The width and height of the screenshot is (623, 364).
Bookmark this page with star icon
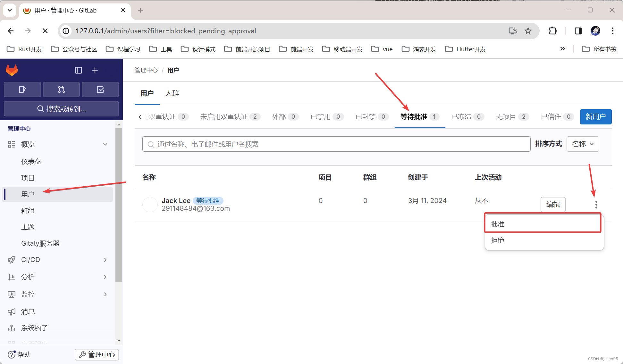528,31
